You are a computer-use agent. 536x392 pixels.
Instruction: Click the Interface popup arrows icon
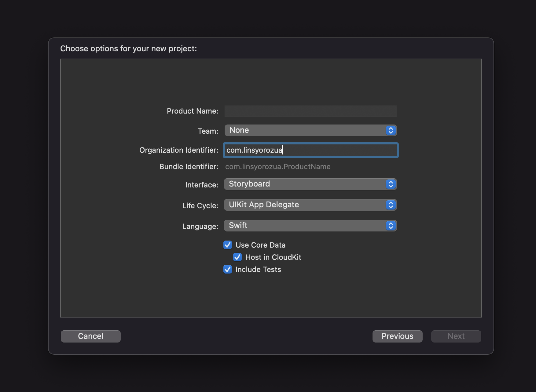(391, 184)
